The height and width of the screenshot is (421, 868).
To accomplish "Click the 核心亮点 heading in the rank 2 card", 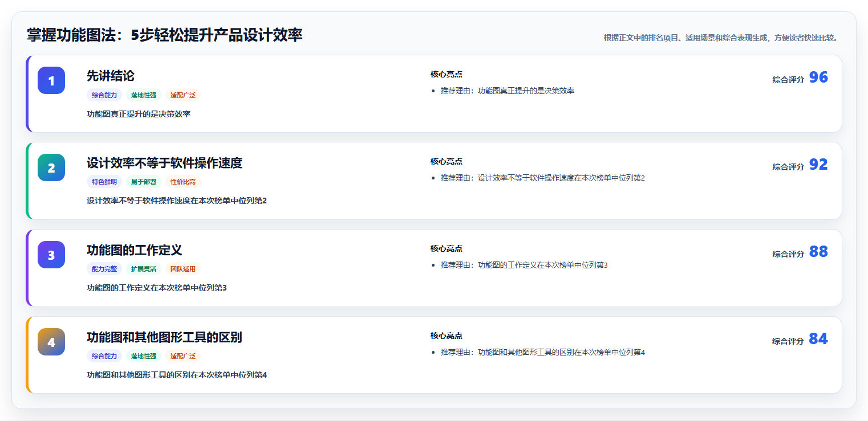I will pyautogui.click(x=446, y=162).
